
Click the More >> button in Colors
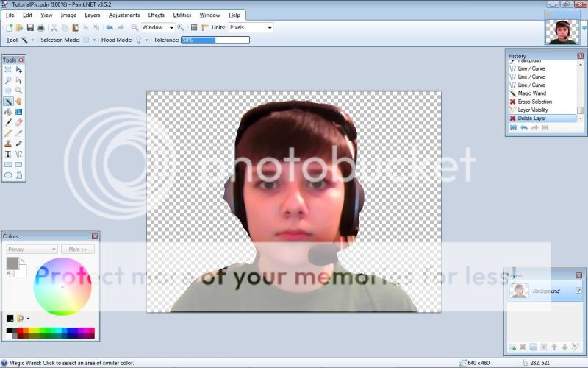[78, 249]
